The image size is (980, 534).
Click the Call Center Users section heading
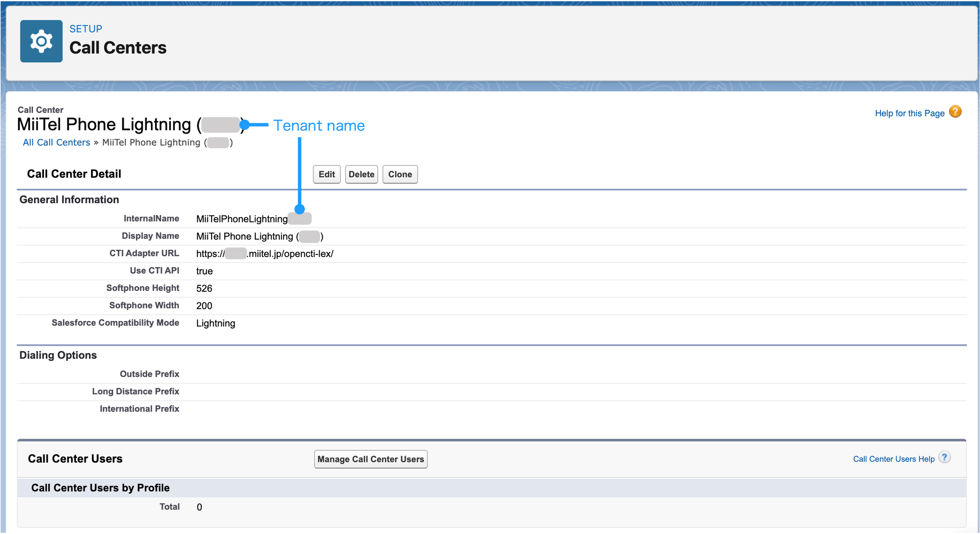[75, 459]
